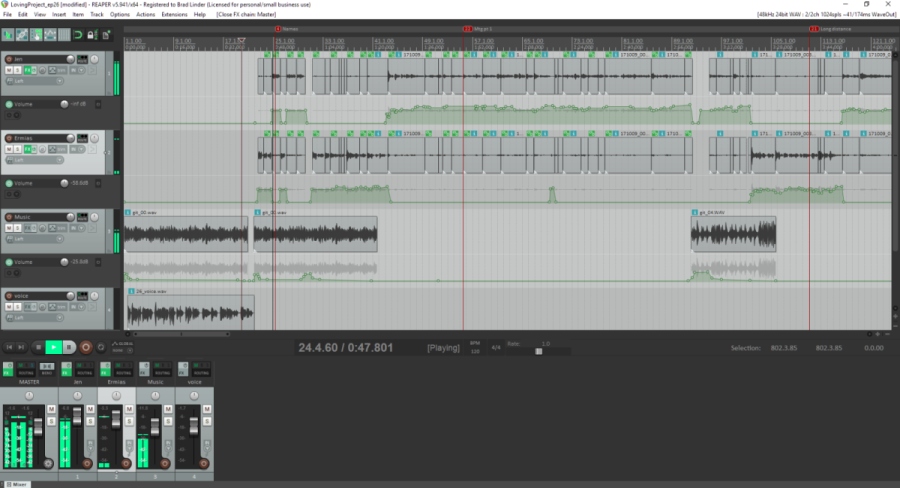This screenshot has width=900, height=488.
Task: Open the Extensions menu
Action: coord(173,15)
